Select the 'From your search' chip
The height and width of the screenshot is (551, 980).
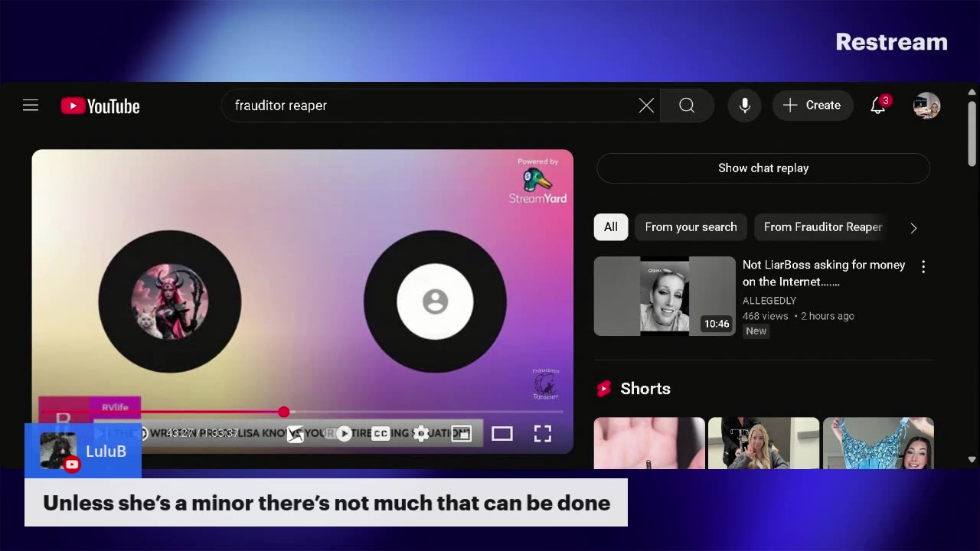691,227
